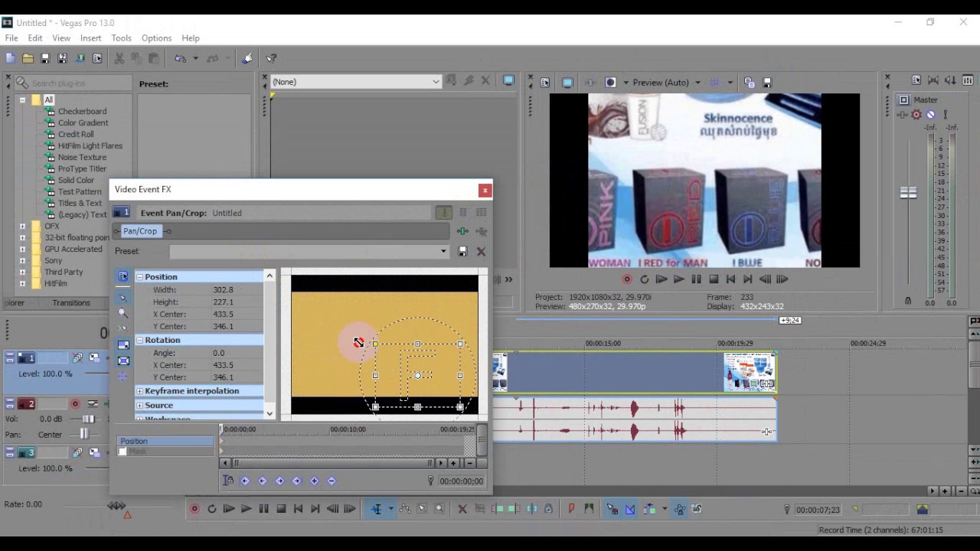Toggle Lock Aspect Ratio icon in Pan/Crop
The height and width of the screenshot is (551, 980).
(123, 345)
